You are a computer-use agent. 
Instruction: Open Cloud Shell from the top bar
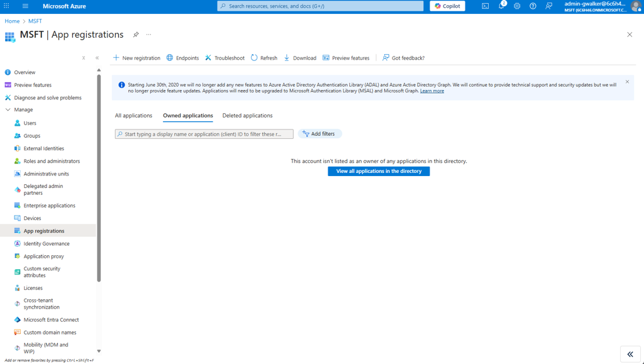coord(484,6)
